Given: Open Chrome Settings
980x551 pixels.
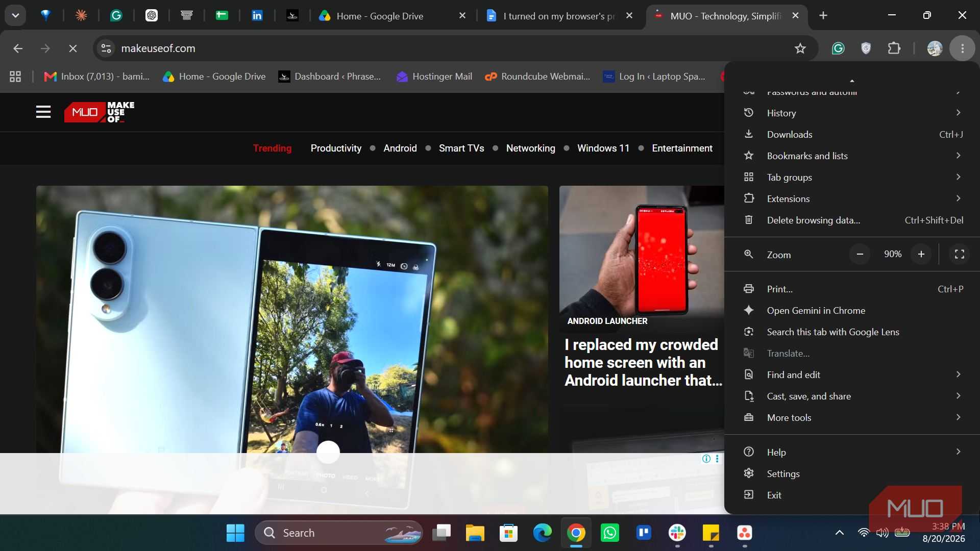Looking at the screenshot, I should click(x=852, y=473).
